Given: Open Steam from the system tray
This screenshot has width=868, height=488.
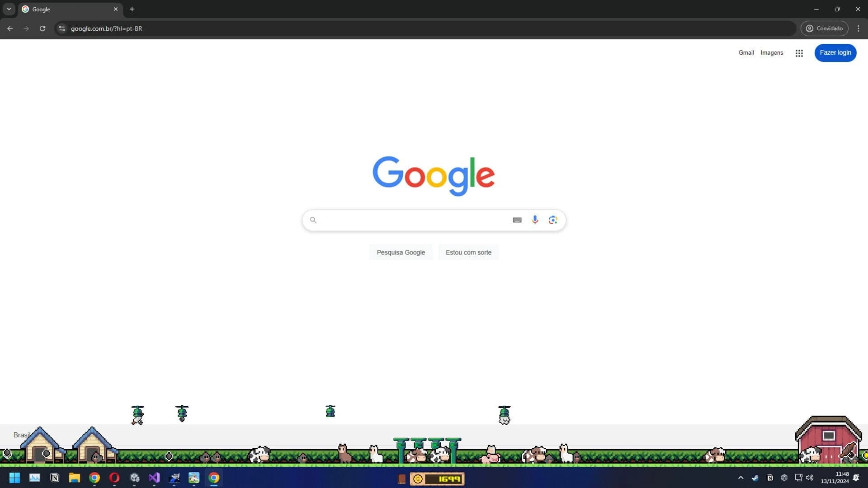Looking at the screenshot, I should pos(755,478).
